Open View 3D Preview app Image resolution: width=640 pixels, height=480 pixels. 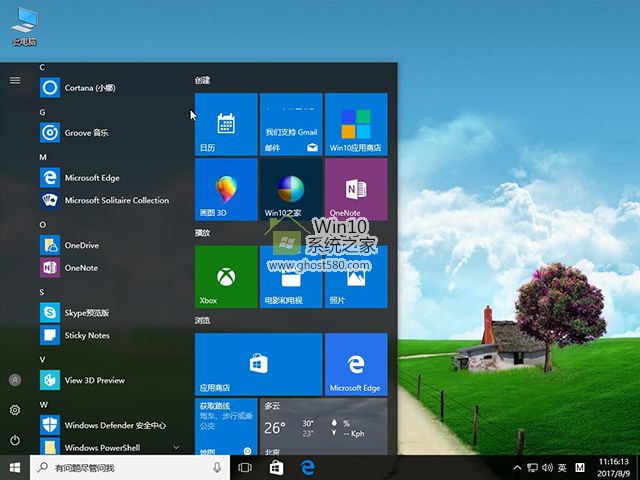coord(110,380)
